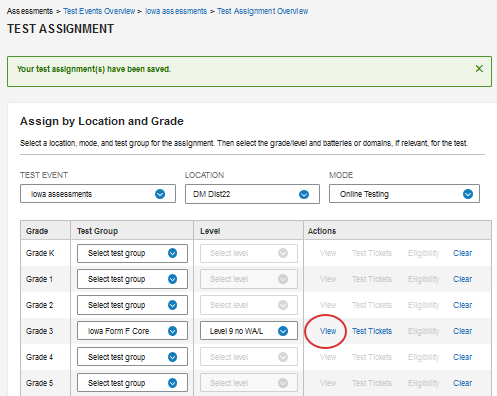The height and width of the screenshot is (396, 497).
Task: Click Eligibility for Grade 3
Action: 423,331
